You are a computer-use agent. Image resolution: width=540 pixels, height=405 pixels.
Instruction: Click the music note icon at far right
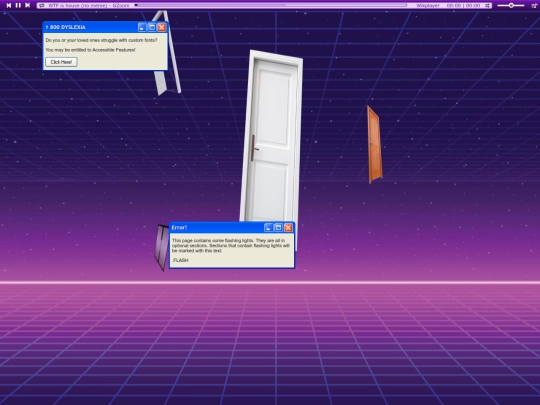(533, 6)
